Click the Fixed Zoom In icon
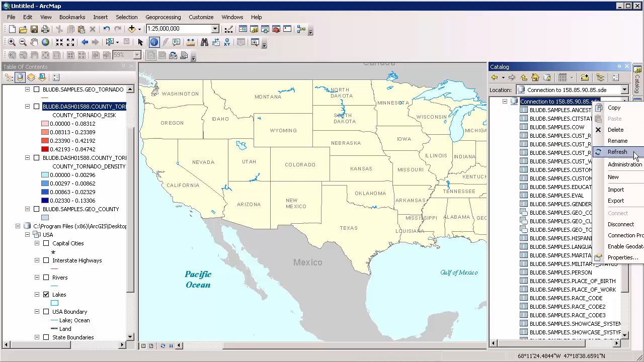 [x=59, y=42]
